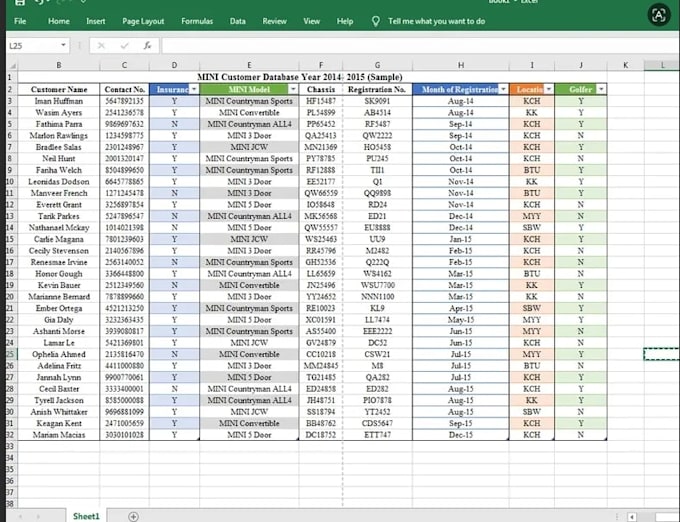Open the MINI Model filter dropdown
The height and width of the screenshot is (522, 680).
tap(293, 89)
